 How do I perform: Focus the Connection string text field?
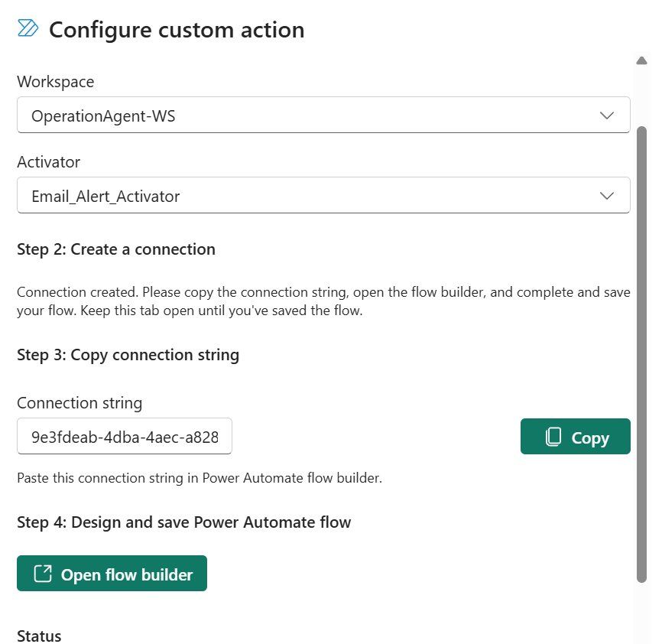coord(125,437)
